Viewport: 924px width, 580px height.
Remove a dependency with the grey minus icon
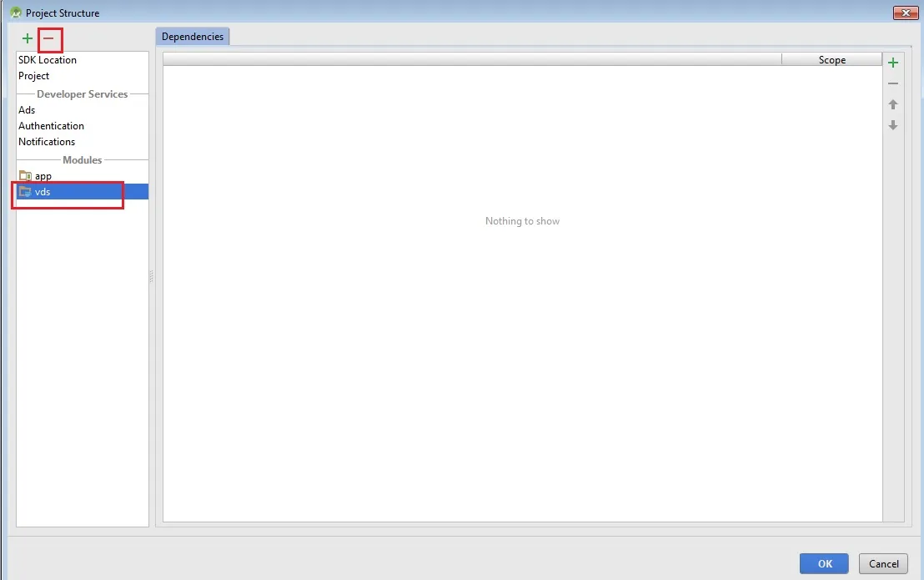pos(893,83)
